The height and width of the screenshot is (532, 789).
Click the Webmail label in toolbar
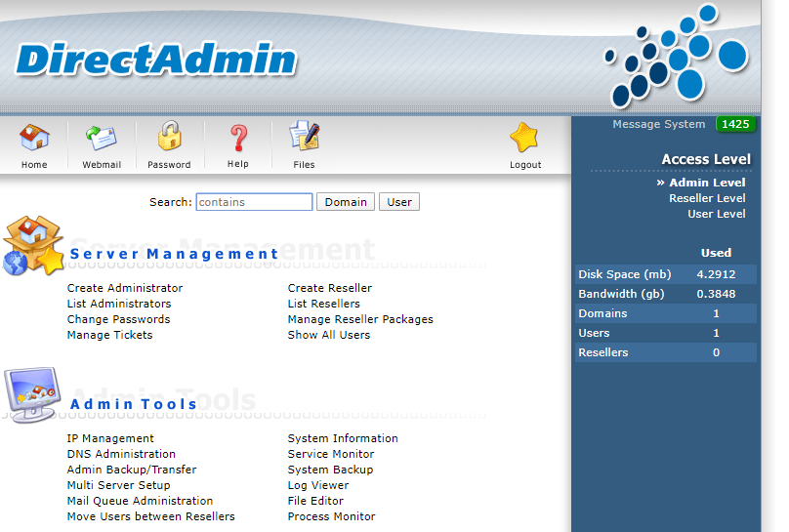tap(102, 164)
